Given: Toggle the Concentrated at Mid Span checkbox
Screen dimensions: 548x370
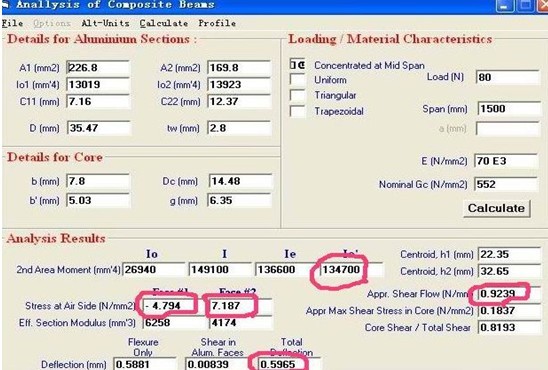Looking at the screenshot, I should [x=297, y=65].
